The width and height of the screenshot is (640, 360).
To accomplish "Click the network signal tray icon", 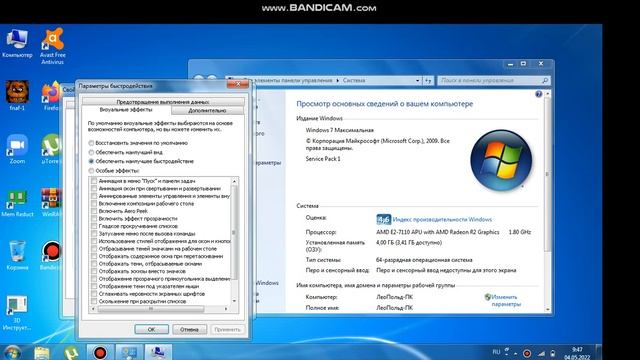I will (541, 353).
